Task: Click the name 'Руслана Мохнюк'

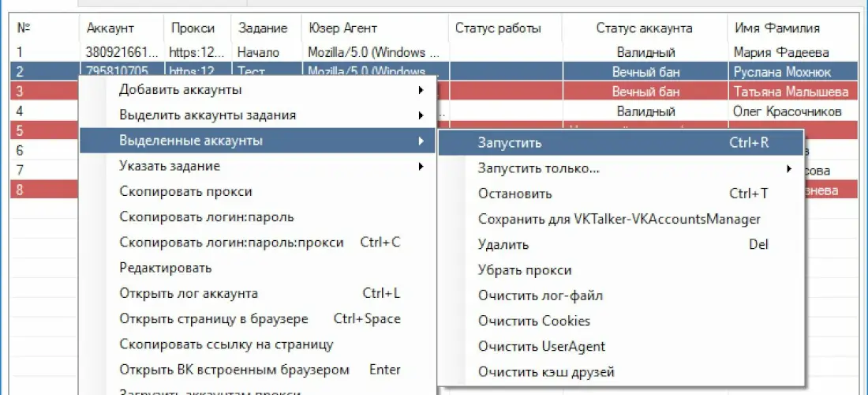Action: pyautogui.click(x=781, y=72)
